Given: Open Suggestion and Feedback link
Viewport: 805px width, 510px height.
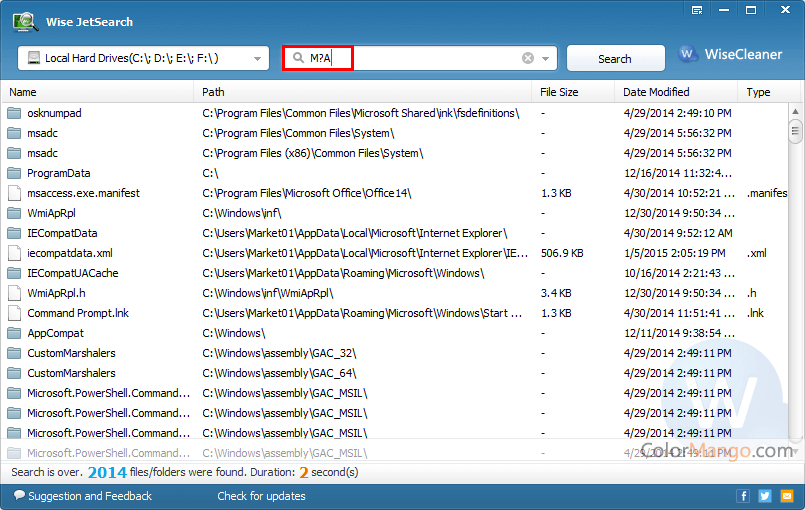Looking at the screenshot, I should tap(82, 496).
